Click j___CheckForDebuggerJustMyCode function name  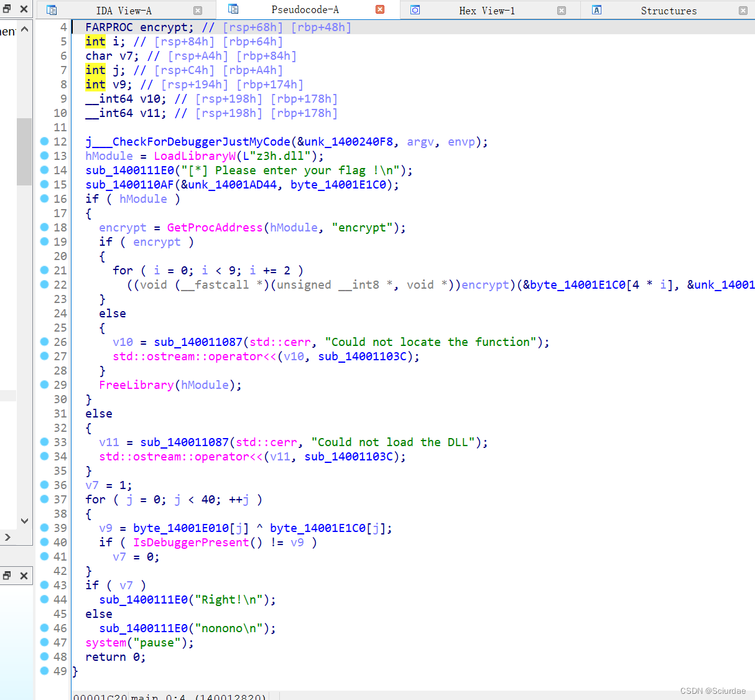tap(188, 142)
